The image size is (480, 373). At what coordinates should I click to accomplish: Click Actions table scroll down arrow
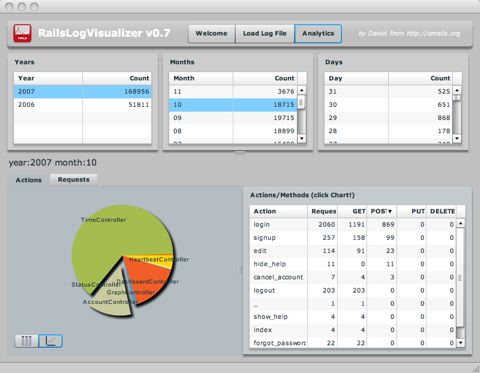460,342
